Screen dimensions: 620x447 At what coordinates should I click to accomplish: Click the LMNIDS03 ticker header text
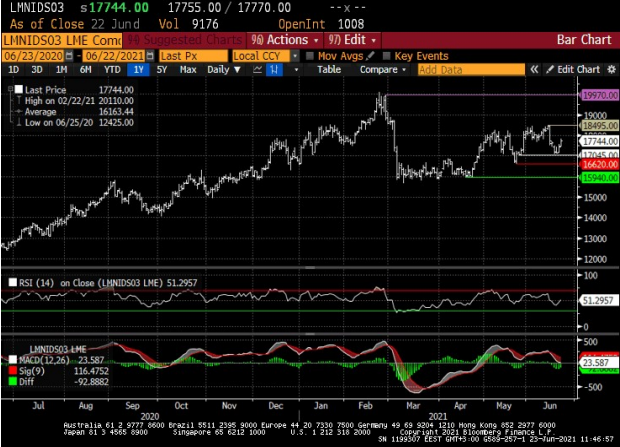[36, 8]
